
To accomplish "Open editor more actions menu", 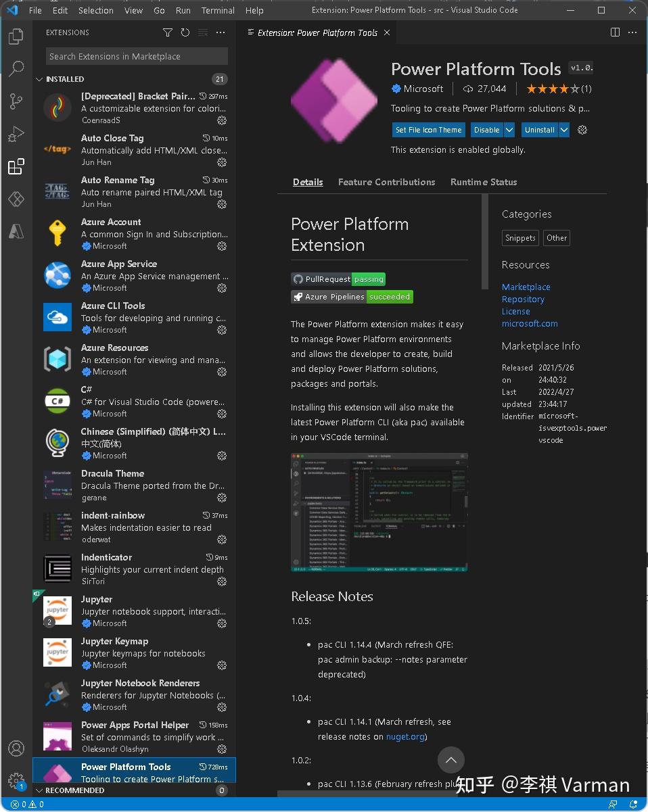I will pyautogui.click(x=633, y=32).
